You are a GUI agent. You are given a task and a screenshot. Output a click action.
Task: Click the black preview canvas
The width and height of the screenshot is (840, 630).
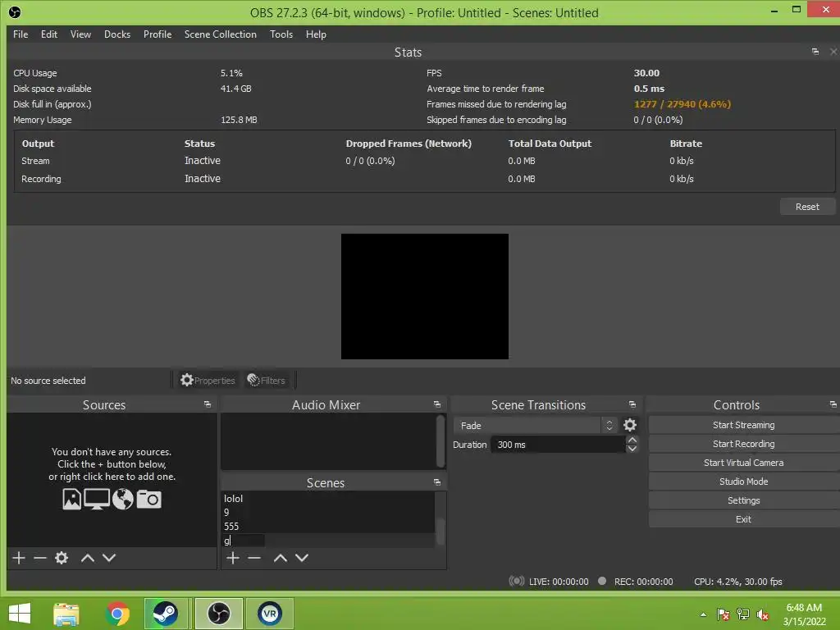(425, 296)
